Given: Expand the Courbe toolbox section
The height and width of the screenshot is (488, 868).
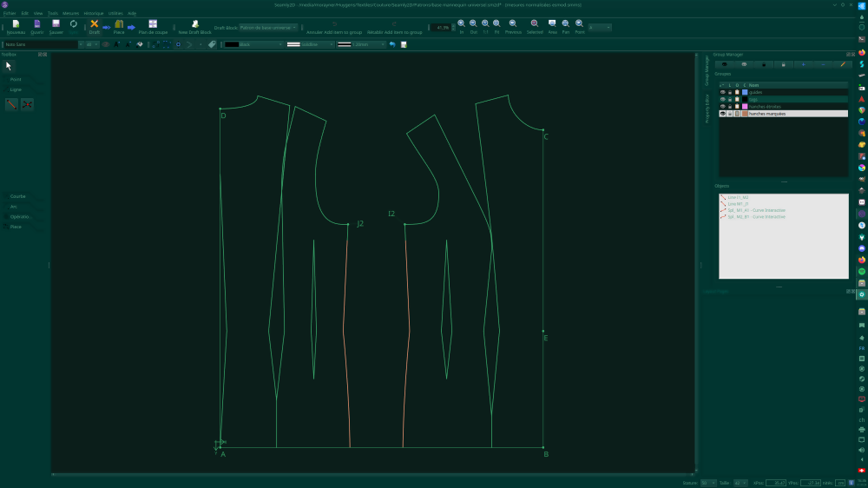Looking at the screenshot, I should [x=17, y=196].
